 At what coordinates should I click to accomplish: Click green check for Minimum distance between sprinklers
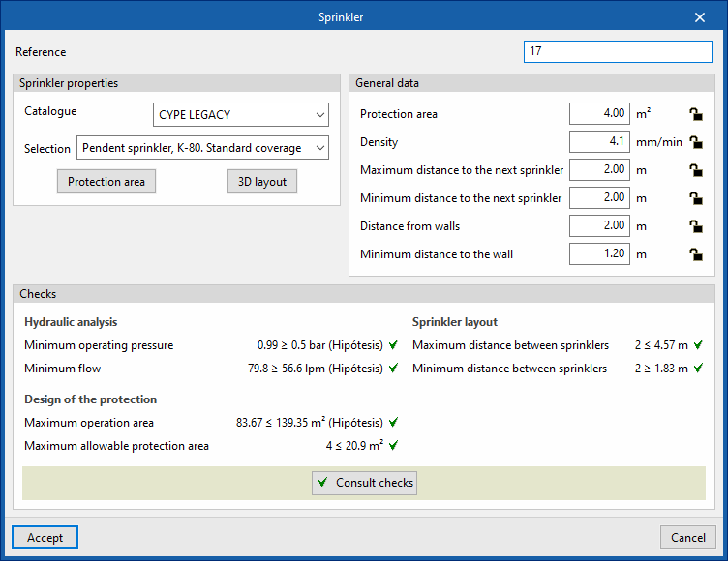[698, 369]
